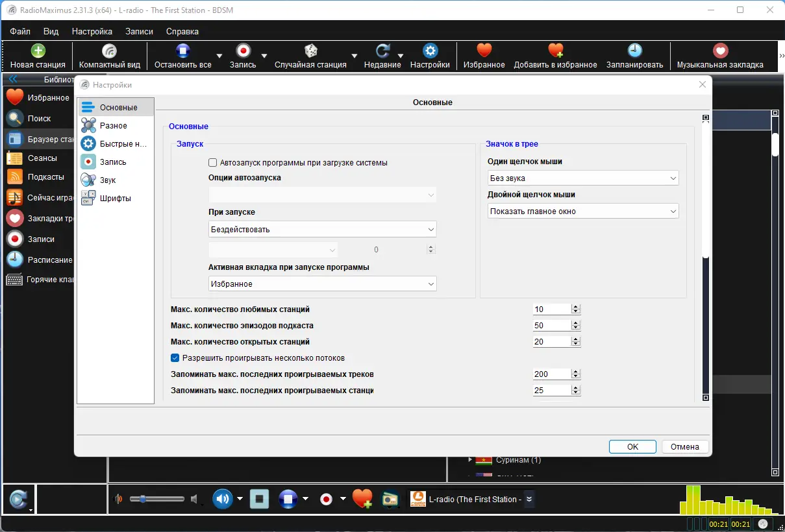Click the radio icon in the player bar
This screenshot has height=532, width=785.
point(389,499)
